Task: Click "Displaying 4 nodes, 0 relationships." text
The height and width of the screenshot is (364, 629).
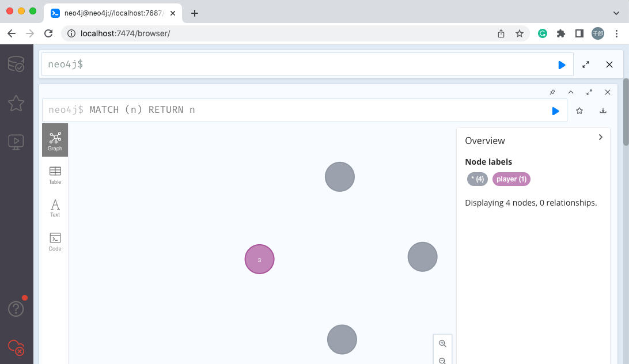Action: coord(531,203)
